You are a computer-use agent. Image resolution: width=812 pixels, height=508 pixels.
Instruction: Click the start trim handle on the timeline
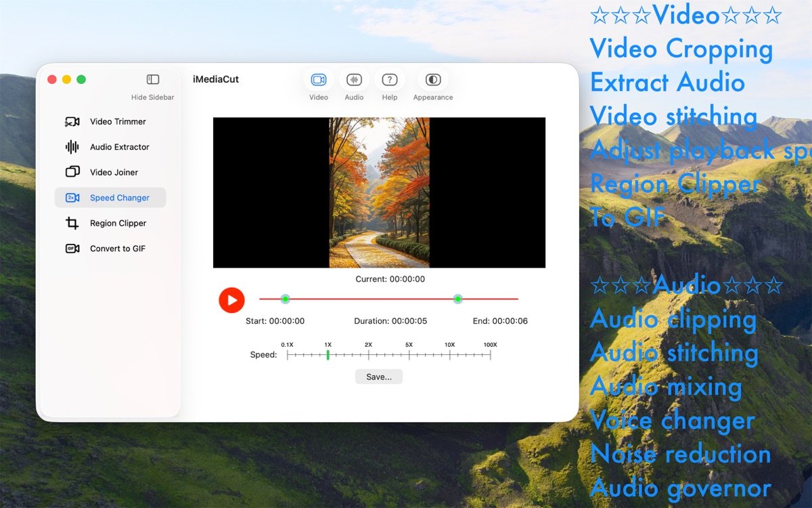click(x=286, y=299)
